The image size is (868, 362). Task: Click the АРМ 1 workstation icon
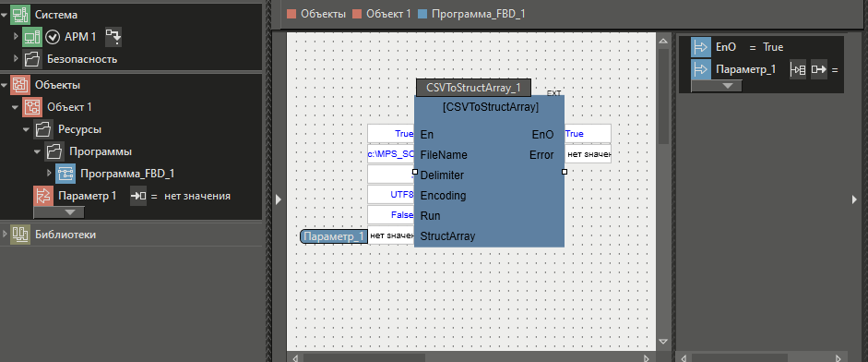(31, 37)
